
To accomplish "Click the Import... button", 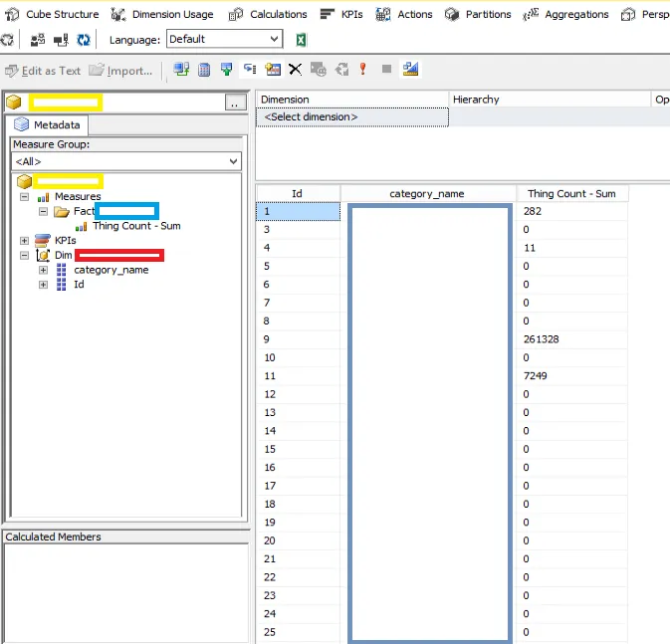I will (120, 71).
